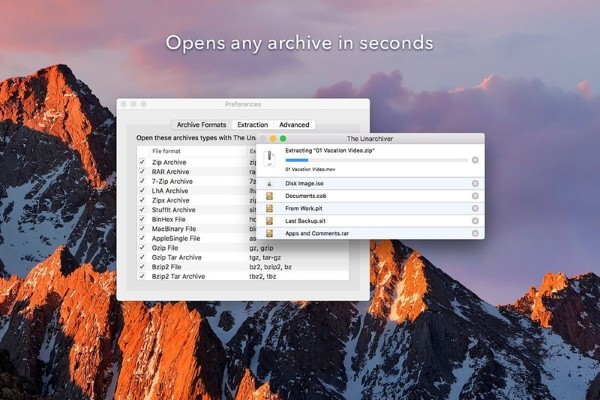Minimize The Unarchiver window
This screenshot has width=600, height=400.
point(273,138)
